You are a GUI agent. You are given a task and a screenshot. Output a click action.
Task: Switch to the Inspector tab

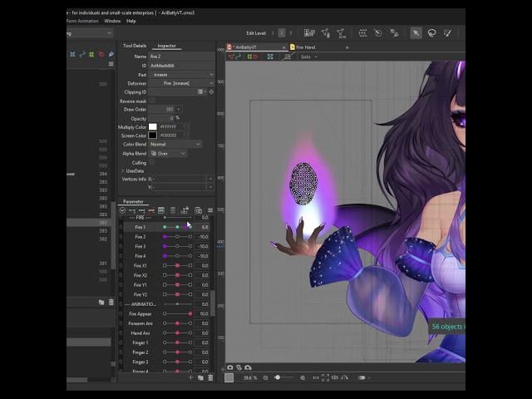pyautogui.click(x=166, y=46)
